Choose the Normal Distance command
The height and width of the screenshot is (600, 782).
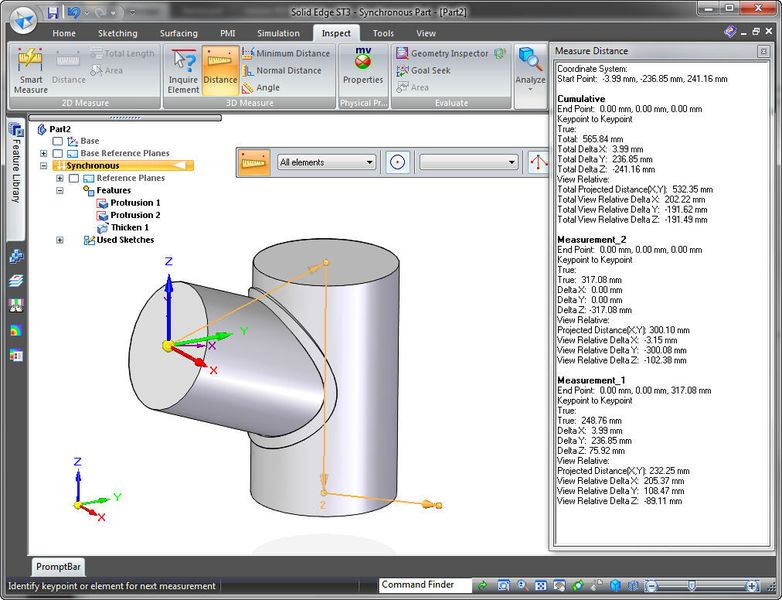(x=282, y=70)
